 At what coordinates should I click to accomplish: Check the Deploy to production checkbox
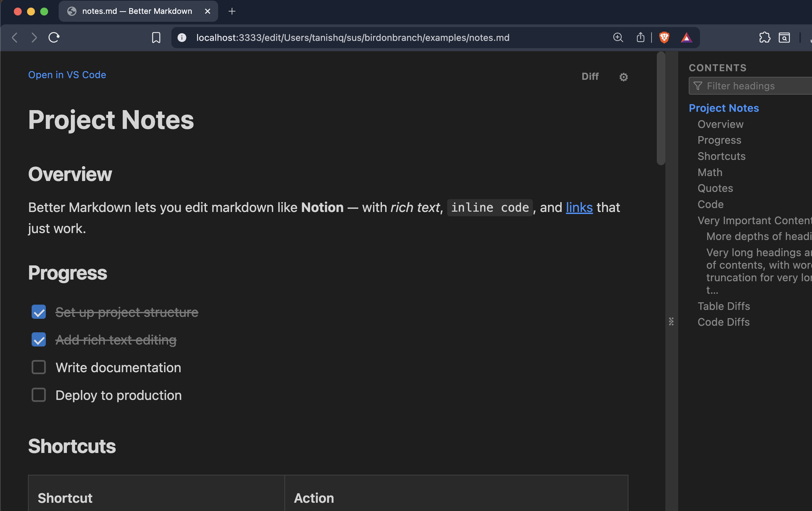[39, 395]
